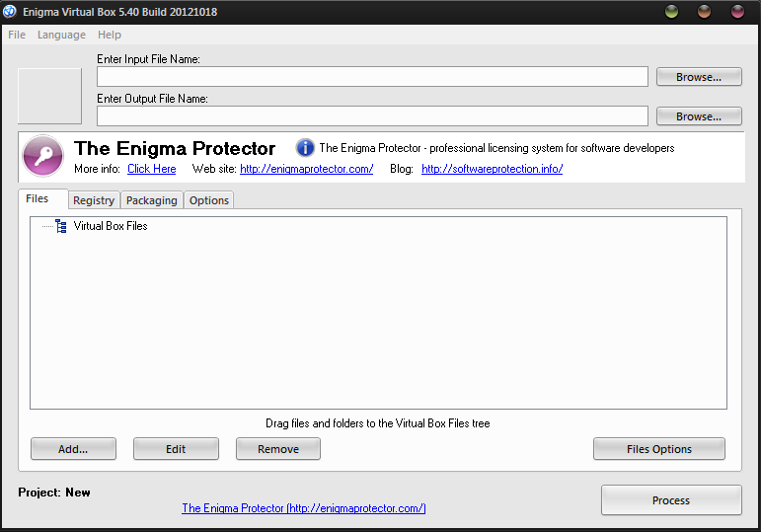Open the Help menu
Screen dimensions: 761x532
[110, 35]
